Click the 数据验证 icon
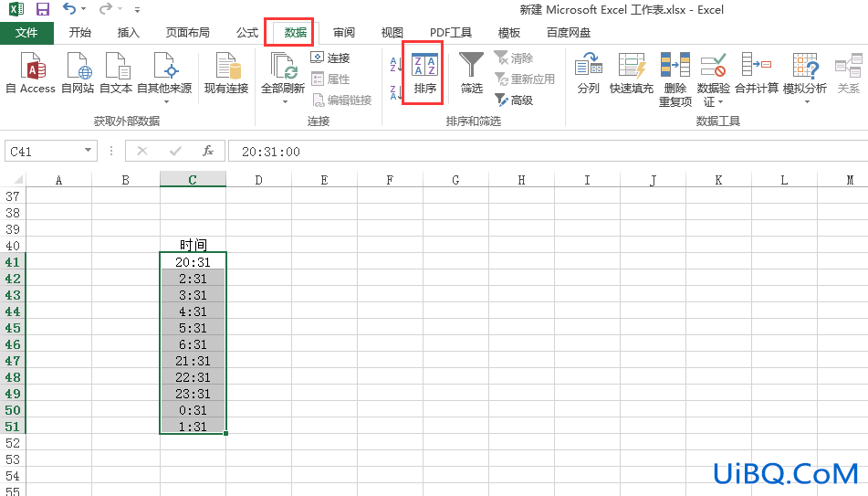 coord(713,66)
